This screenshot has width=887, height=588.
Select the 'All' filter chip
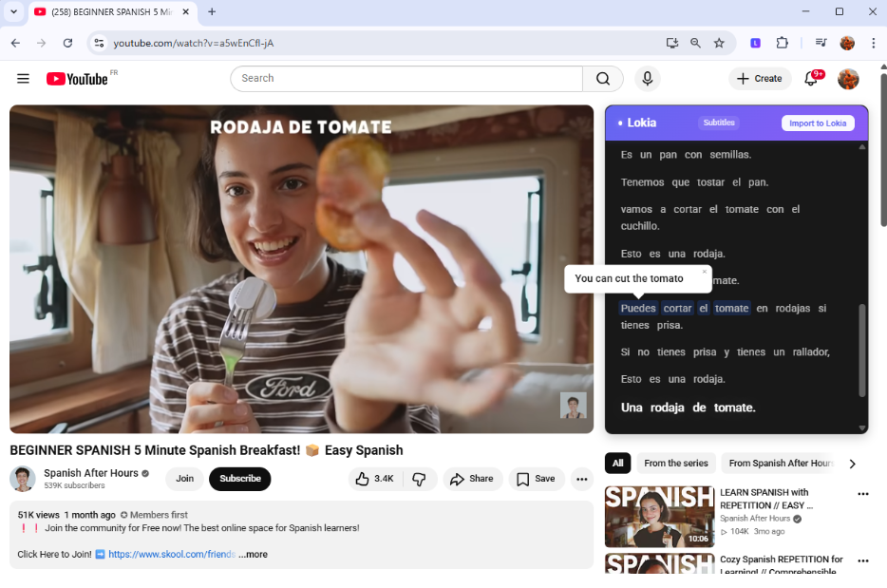tap(617, 464)
